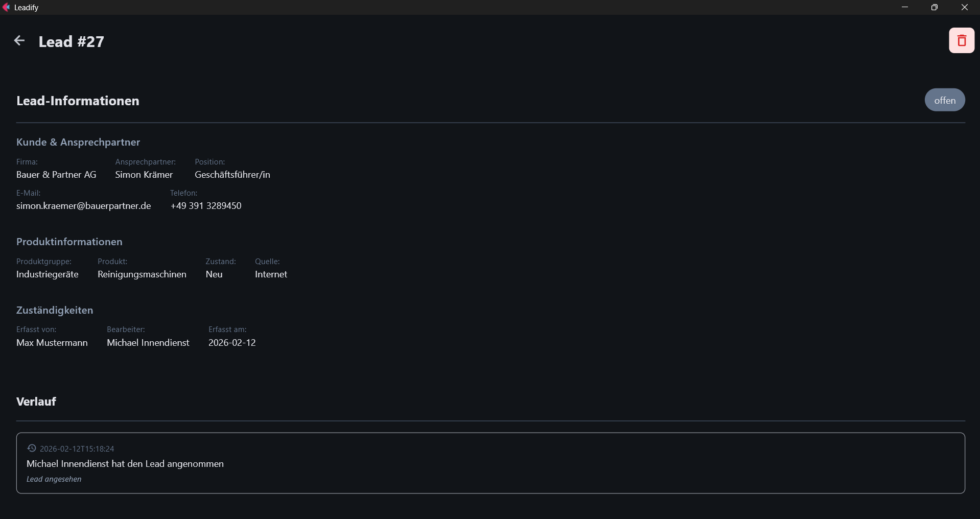Click the phone number +49 391 3289450

[206, 206]
